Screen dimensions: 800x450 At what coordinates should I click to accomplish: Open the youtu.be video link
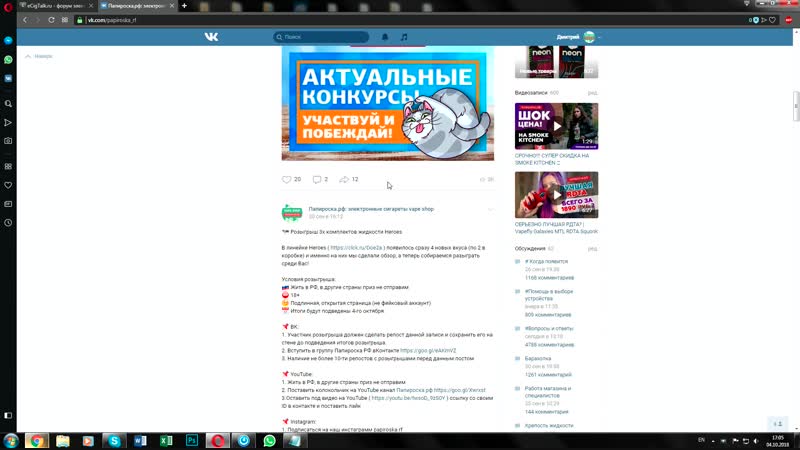408,398
